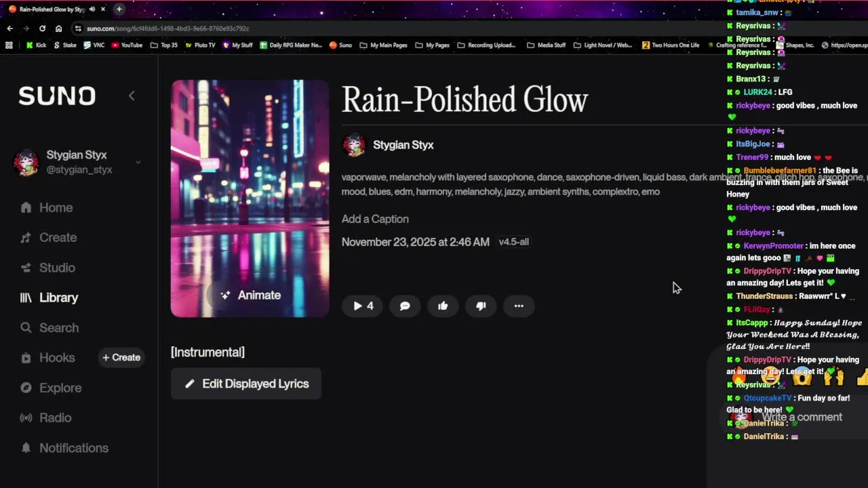Click the Suno logo
Screen dimensions: 868x488
[57, 96]
